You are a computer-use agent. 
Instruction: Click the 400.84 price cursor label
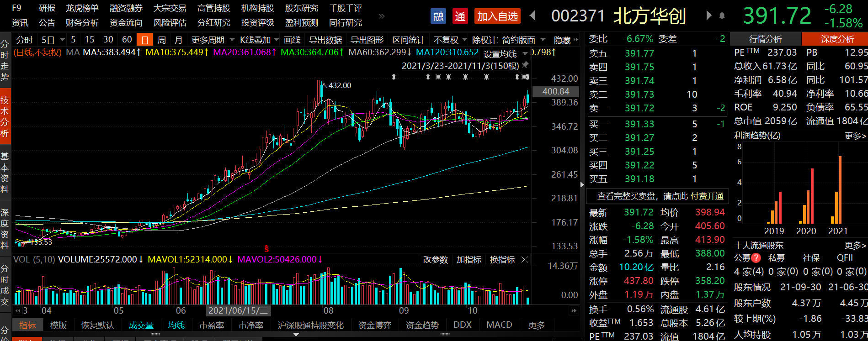point(556,91)
